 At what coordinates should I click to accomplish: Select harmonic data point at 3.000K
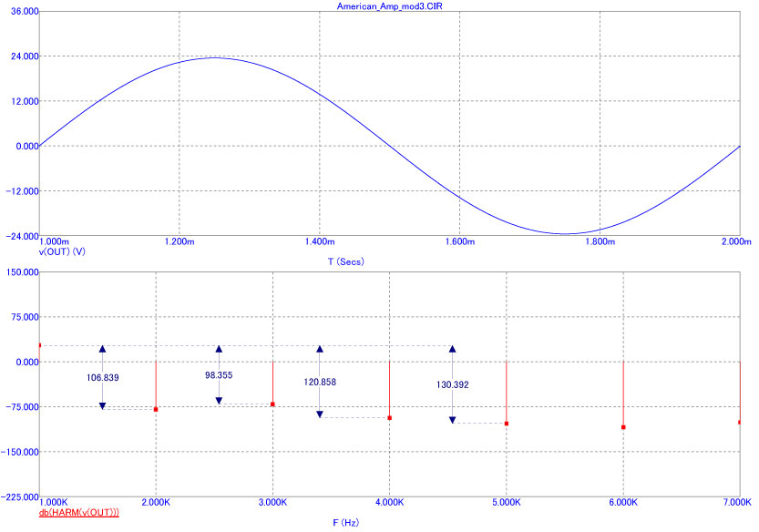[272, 404]
